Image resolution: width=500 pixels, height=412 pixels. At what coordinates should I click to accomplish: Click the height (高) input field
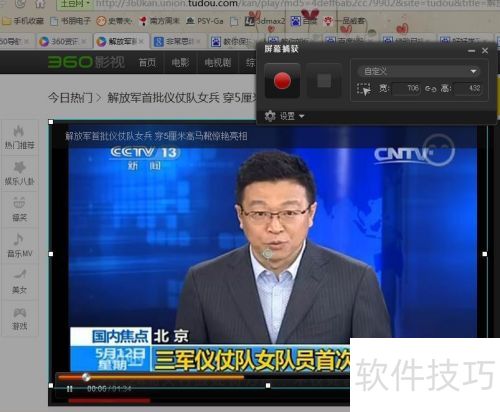468,88
